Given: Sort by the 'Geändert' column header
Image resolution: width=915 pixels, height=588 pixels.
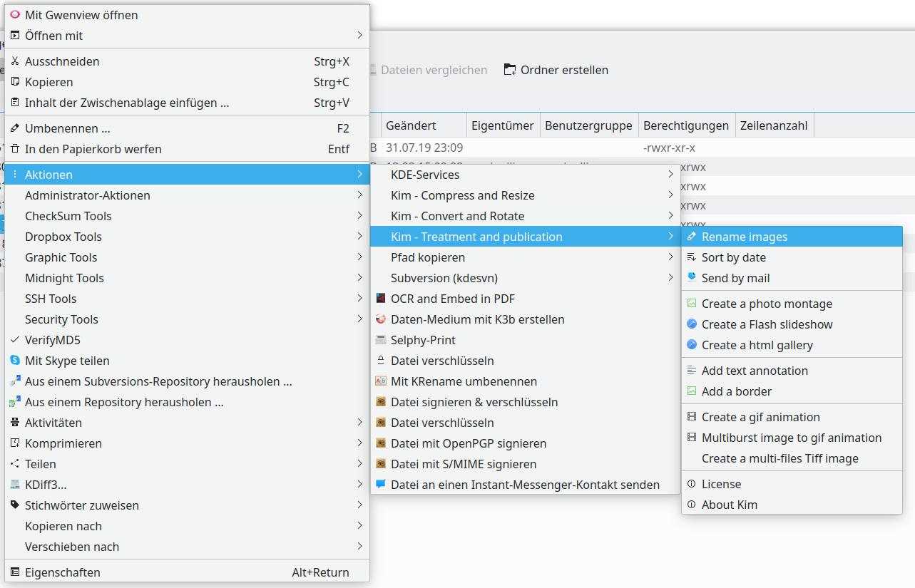Looking at the screenshot, I should [x=424, y=125].
